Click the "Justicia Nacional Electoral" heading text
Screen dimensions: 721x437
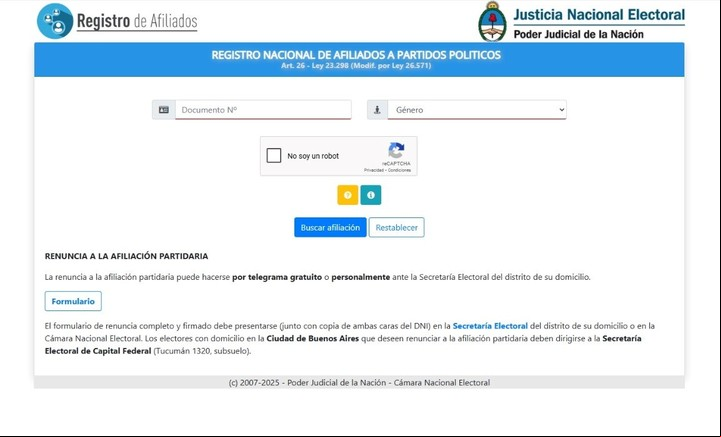pyautogui.click(x=599, y=15)
